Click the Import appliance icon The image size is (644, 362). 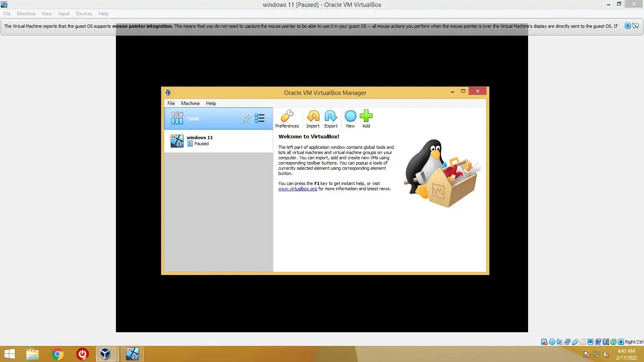[313, 119]
